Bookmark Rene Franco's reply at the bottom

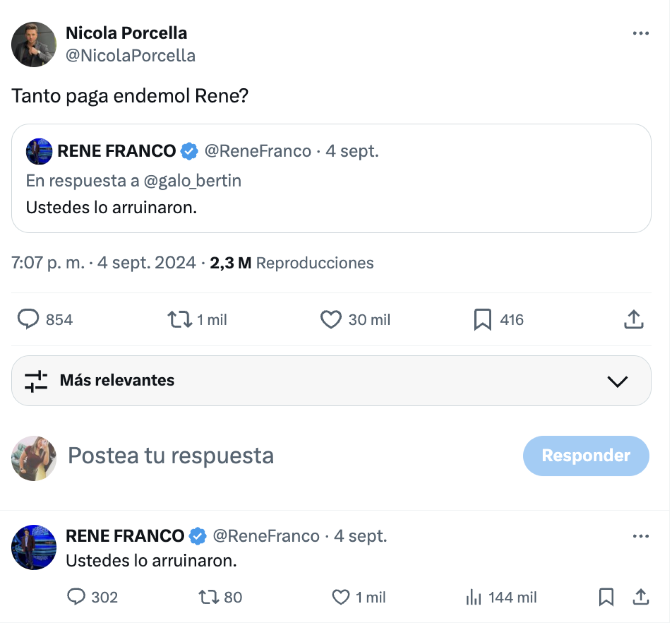606,597
